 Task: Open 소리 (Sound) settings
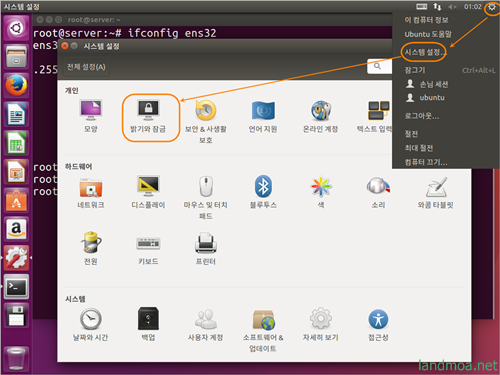click(378, 192)
